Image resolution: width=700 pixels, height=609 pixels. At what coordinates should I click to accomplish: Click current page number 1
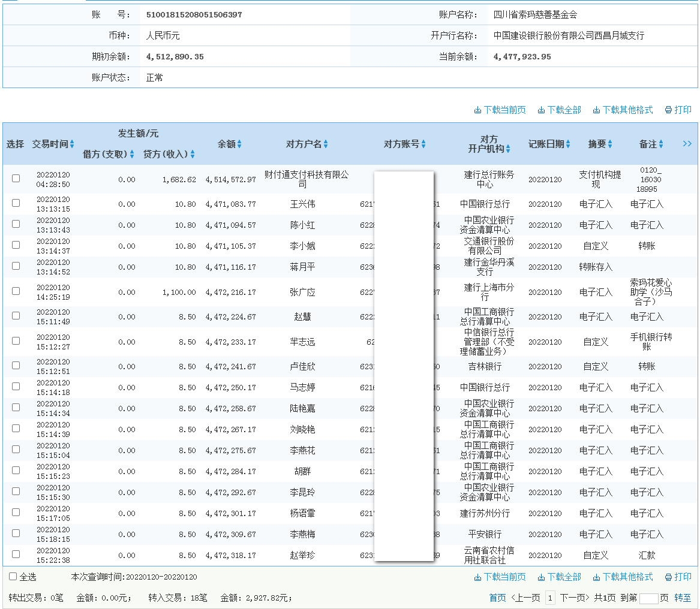tap(550, 598)
